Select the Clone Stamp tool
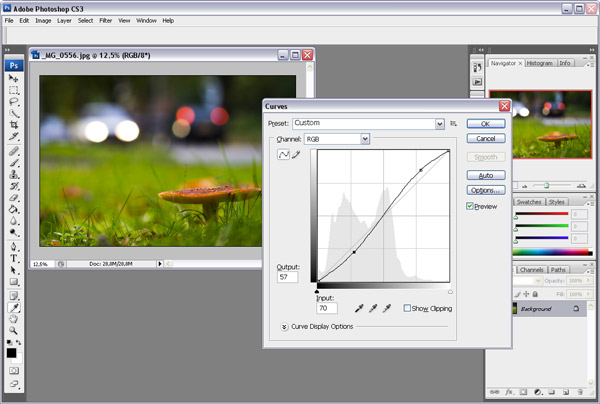Screen dimensions: 600x404 point(14,175)
